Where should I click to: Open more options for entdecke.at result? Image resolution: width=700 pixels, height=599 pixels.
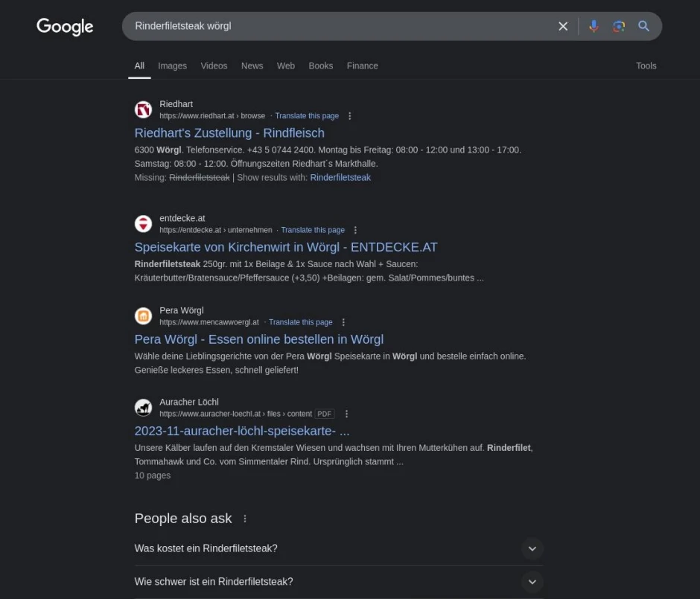click(355, 230)
